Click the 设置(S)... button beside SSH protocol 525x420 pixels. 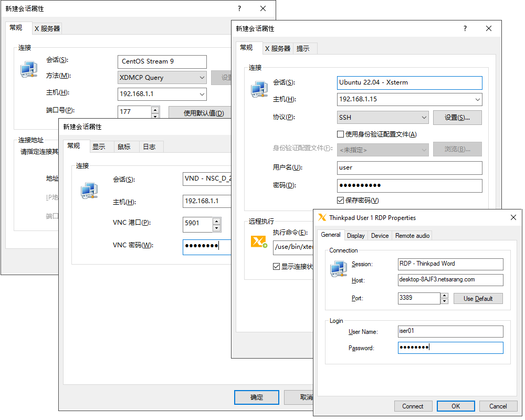tap(457, 118)
